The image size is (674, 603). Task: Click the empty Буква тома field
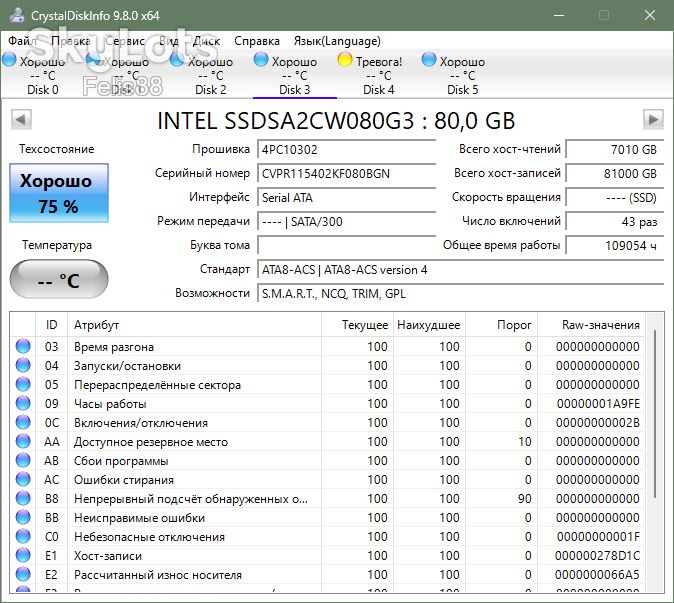coord(346,245)
